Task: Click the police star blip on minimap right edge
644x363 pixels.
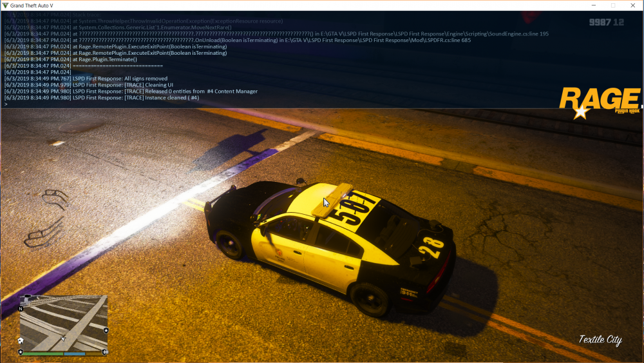Action: click(106, 331)
